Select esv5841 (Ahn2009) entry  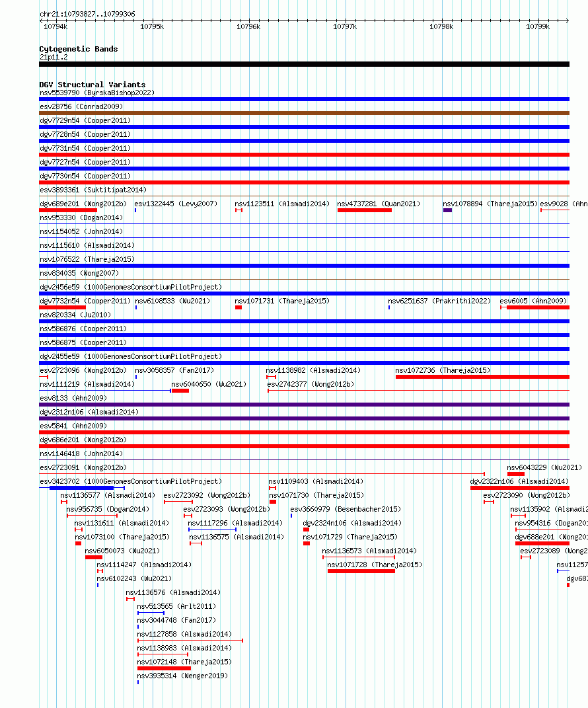click(73, 426)
